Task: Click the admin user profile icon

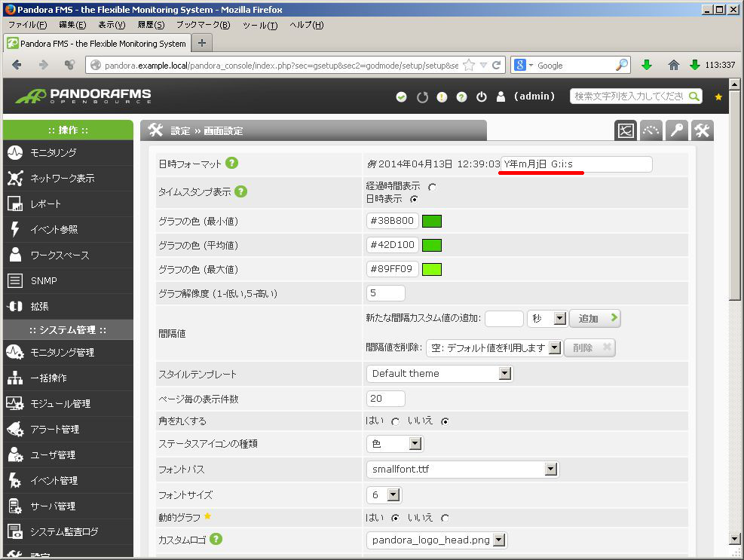Action: [x=501, y=96]
